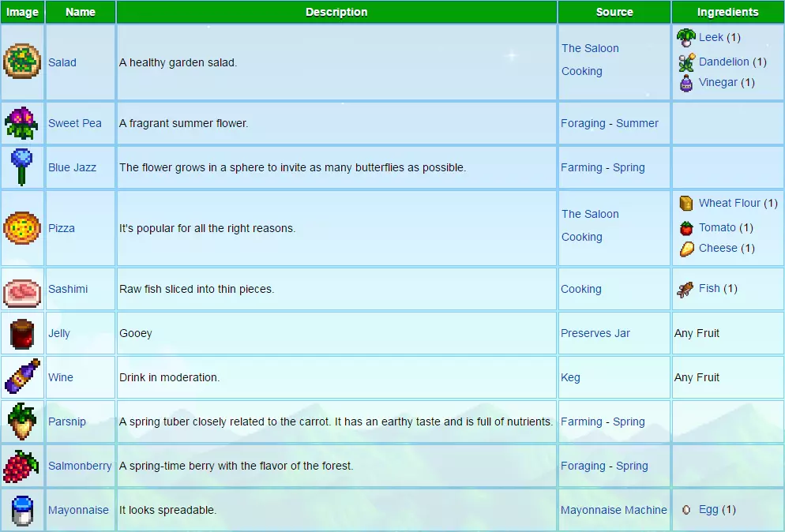
Task: Click the Dandelion ingredient link
Action: pyautogui.click(x=724, y=62)
